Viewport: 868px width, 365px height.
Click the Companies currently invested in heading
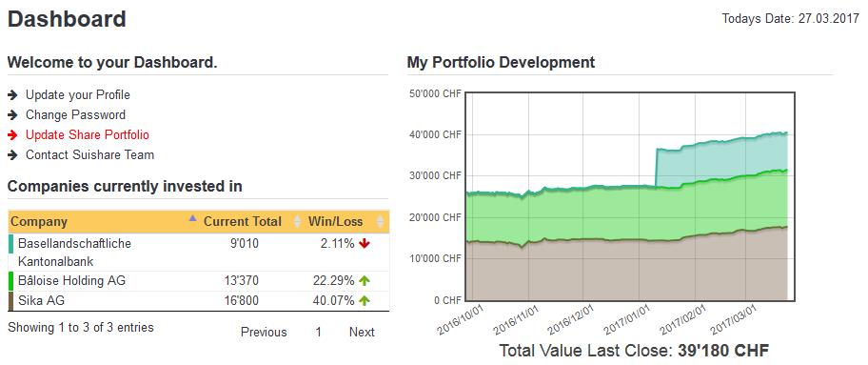(x=125, y=187)
